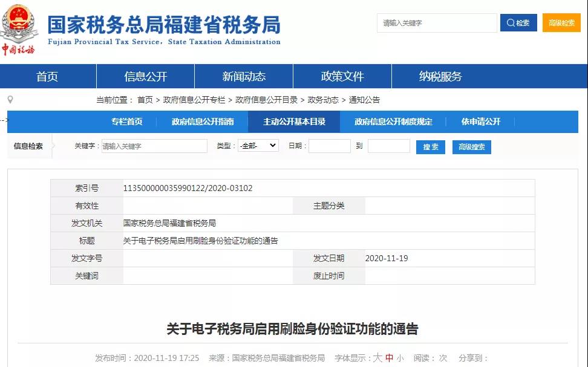
Task: Focus the top keyword search box
Action: pos(437,23)
